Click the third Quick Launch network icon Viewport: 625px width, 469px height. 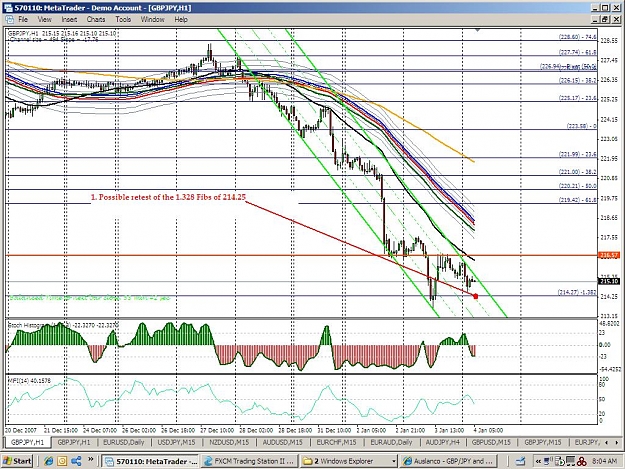coord(76,461)
